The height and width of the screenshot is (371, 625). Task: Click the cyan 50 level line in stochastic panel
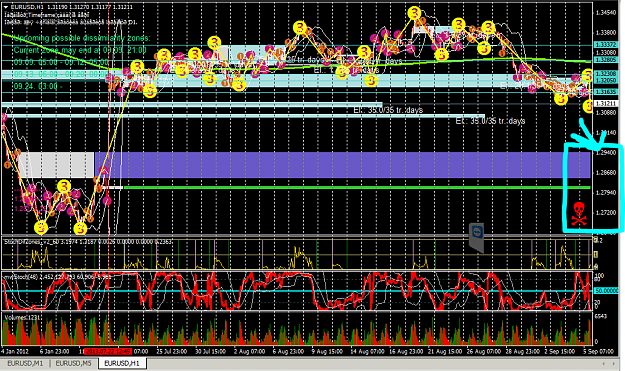click(297, 291)
